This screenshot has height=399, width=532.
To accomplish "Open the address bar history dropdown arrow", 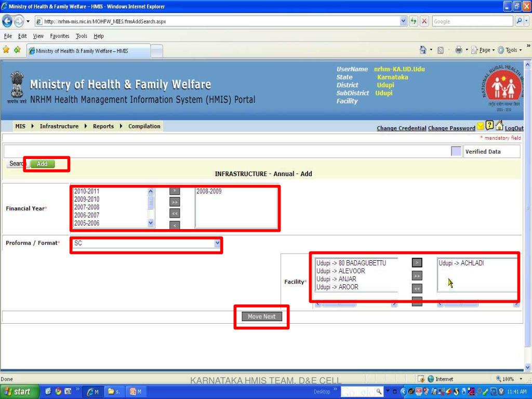I will [403, 21].
